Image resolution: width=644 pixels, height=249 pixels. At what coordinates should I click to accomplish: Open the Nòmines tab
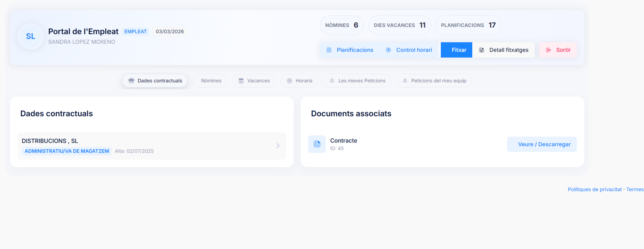click(x=211, y=80)
